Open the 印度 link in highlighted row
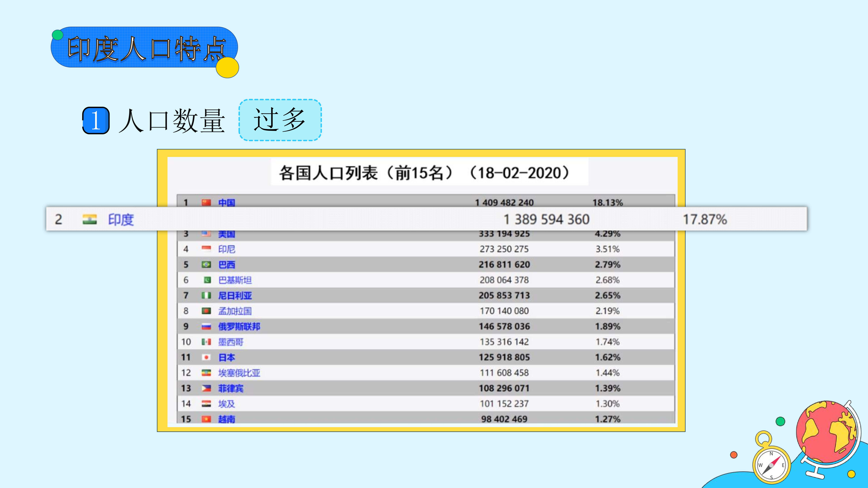The image size is (868, 488). (x=121, y=220)
